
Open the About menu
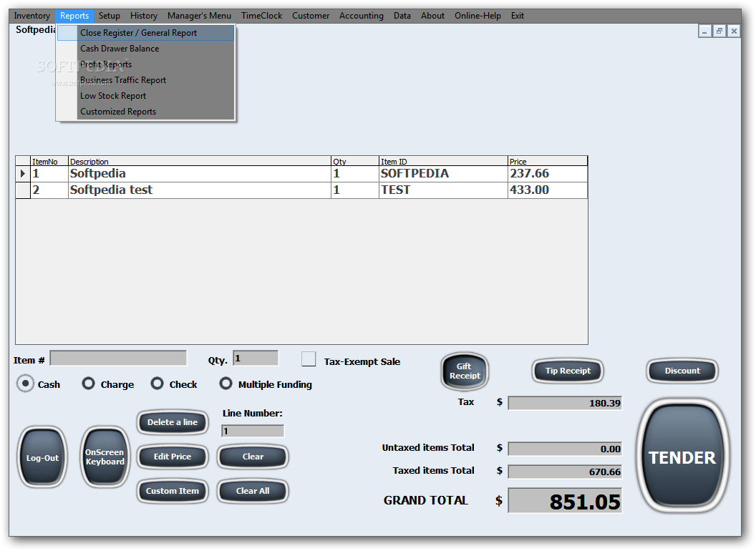pos(432,16)
